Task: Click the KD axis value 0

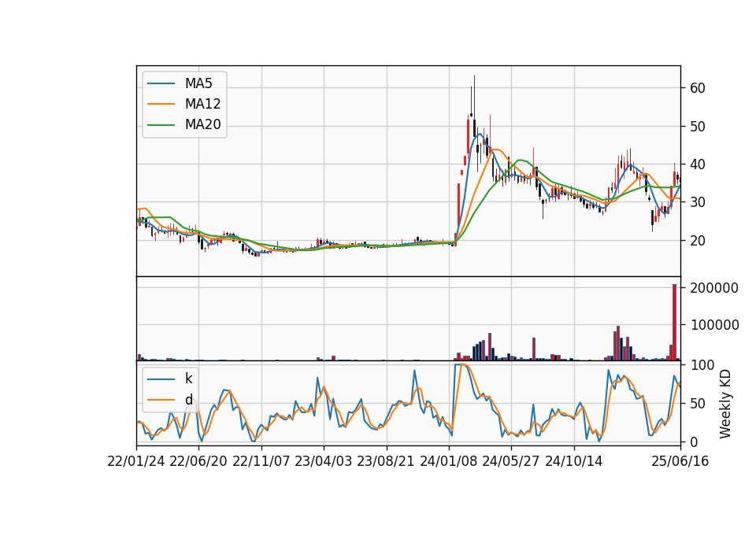Action: pos(693,441)
